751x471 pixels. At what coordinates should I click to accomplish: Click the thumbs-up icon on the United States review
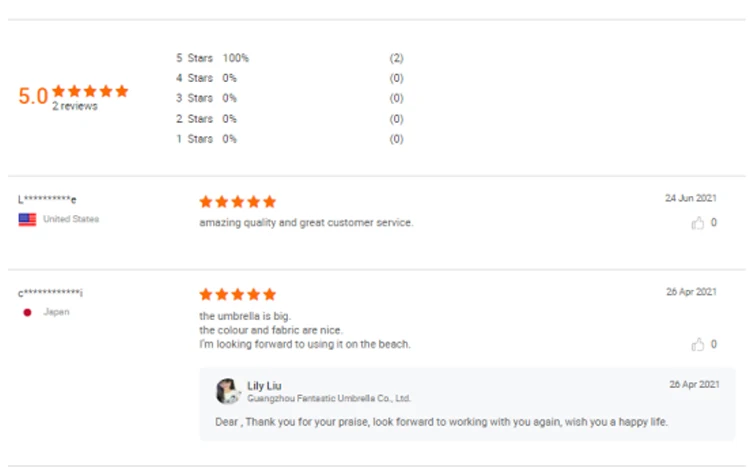coord(698,223)
